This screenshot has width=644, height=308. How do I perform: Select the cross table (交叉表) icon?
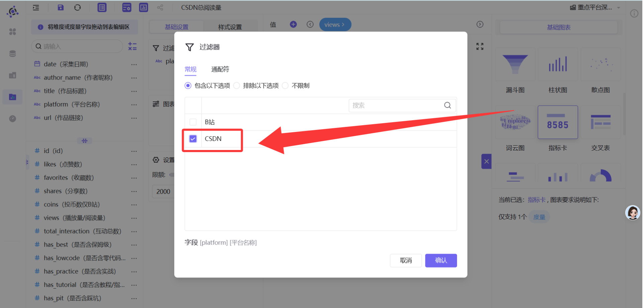pyautogui.click(x=601, y=122)
